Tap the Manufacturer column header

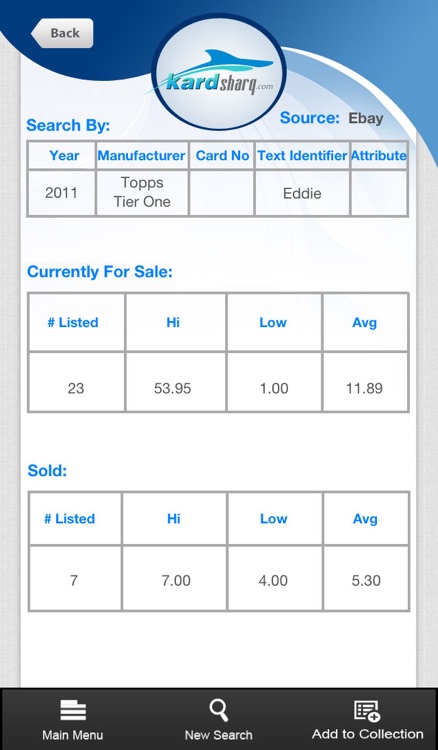142,155
